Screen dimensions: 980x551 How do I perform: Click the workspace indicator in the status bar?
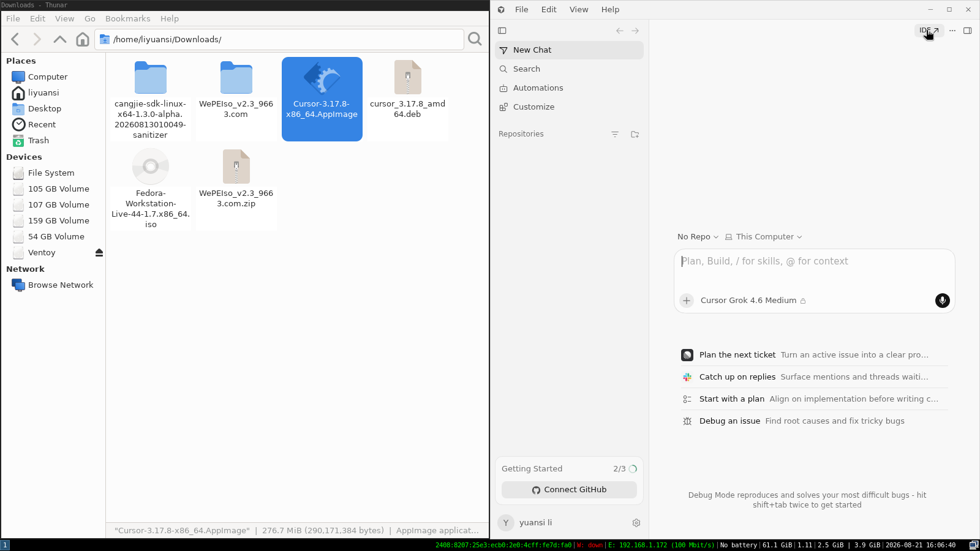(x=6, y=545)
